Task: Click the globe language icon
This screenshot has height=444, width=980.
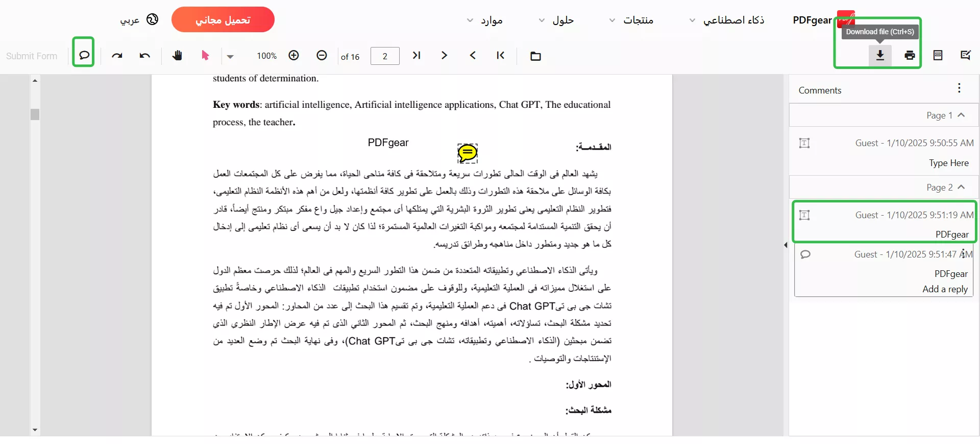Action: (x=152, y=19)
